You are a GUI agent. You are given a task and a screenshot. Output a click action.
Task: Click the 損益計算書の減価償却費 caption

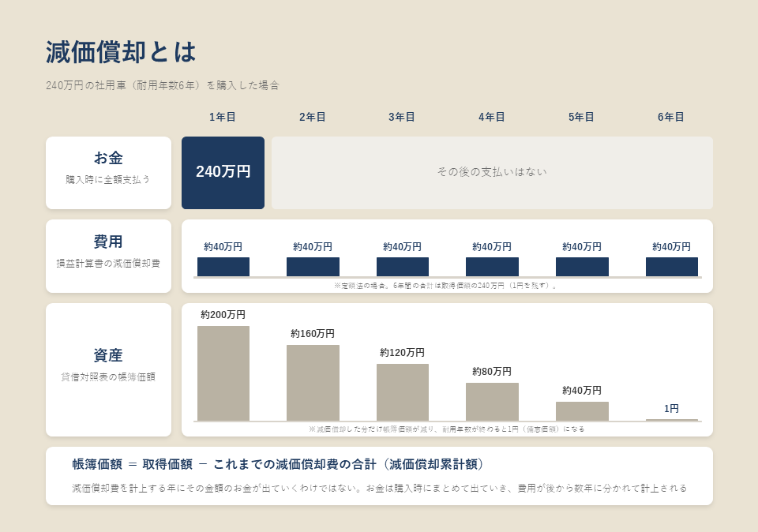(x=108, y=264)
